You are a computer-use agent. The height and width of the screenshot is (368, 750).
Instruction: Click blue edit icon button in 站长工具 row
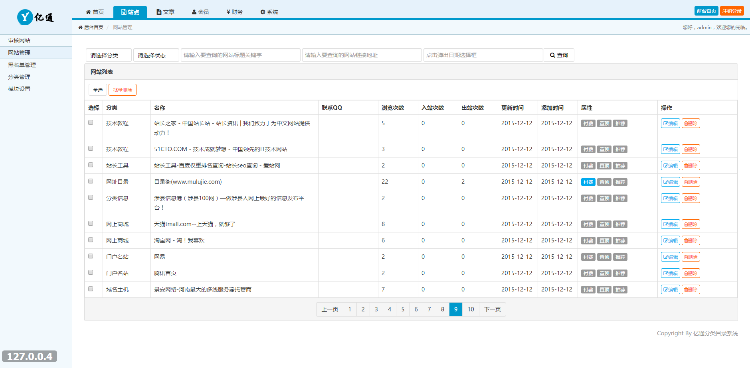coord(670,166)
